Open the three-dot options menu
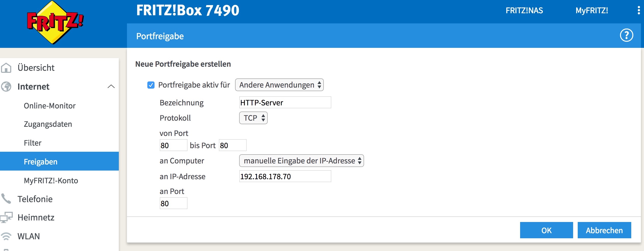This screenshot has height=251, width=644. [x=638, y=10]
